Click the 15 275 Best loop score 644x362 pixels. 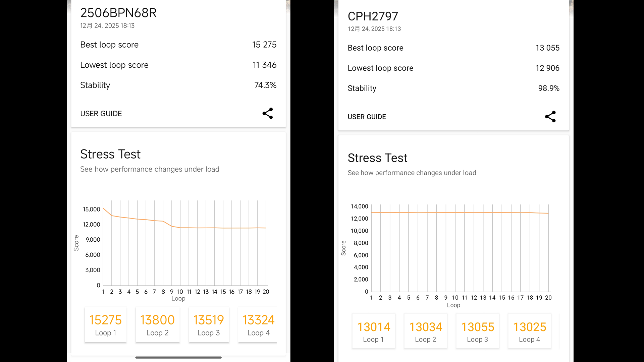point(264,45)
